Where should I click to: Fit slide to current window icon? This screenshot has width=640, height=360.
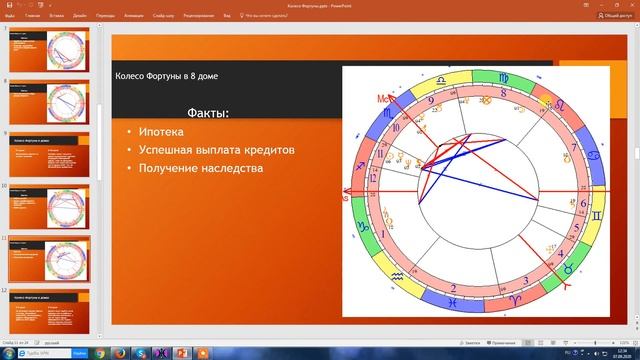pyautogui.click(x=635, y=343)
